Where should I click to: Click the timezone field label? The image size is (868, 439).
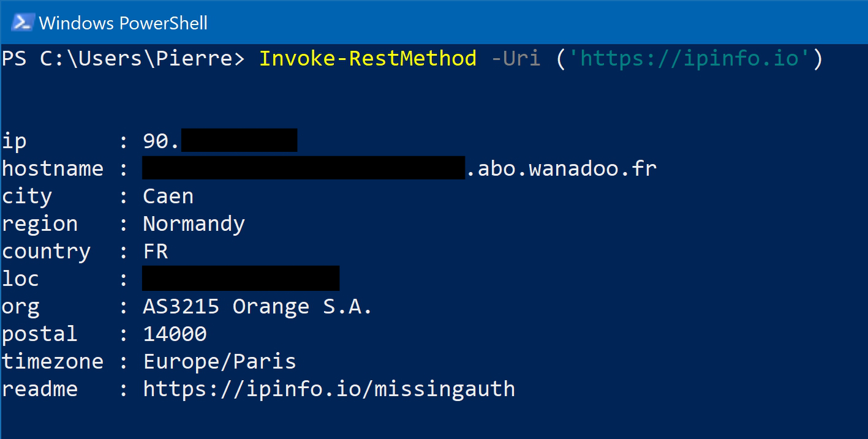point(53,361)
